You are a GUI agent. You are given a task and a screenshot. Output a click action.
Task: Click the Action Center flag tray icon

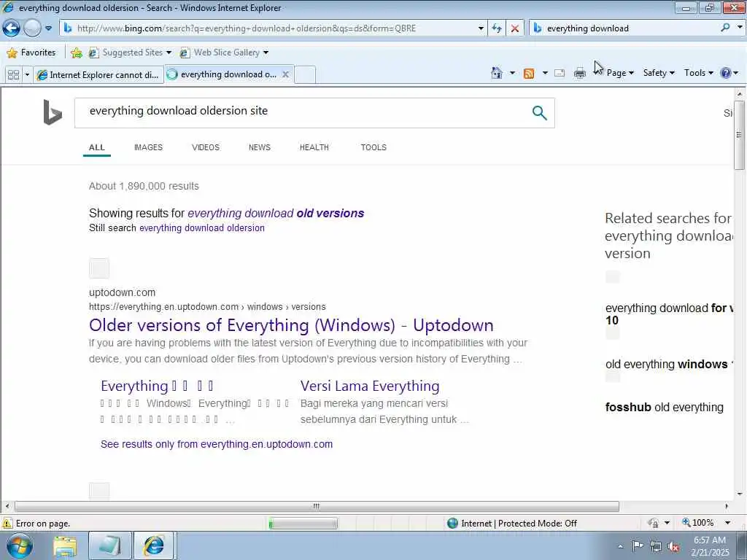click(637, 546)
